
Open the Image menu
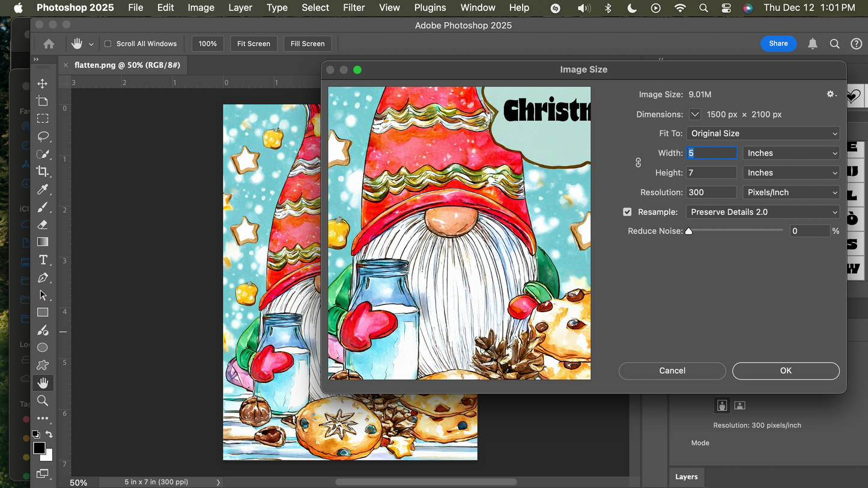point(201,8)
